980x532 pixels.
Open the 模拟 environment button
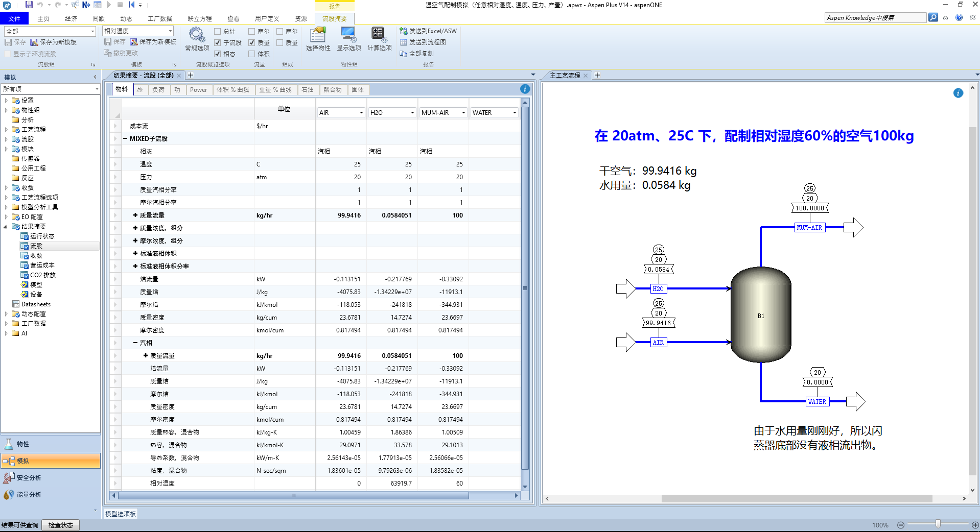coord(51,461)
